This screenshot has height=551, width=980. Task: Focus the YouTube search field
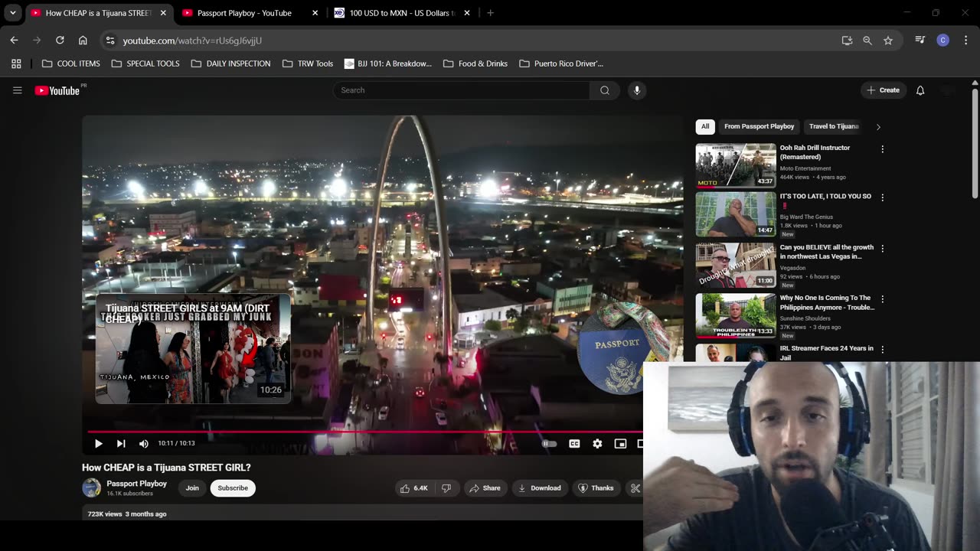[x=462, y=90]
